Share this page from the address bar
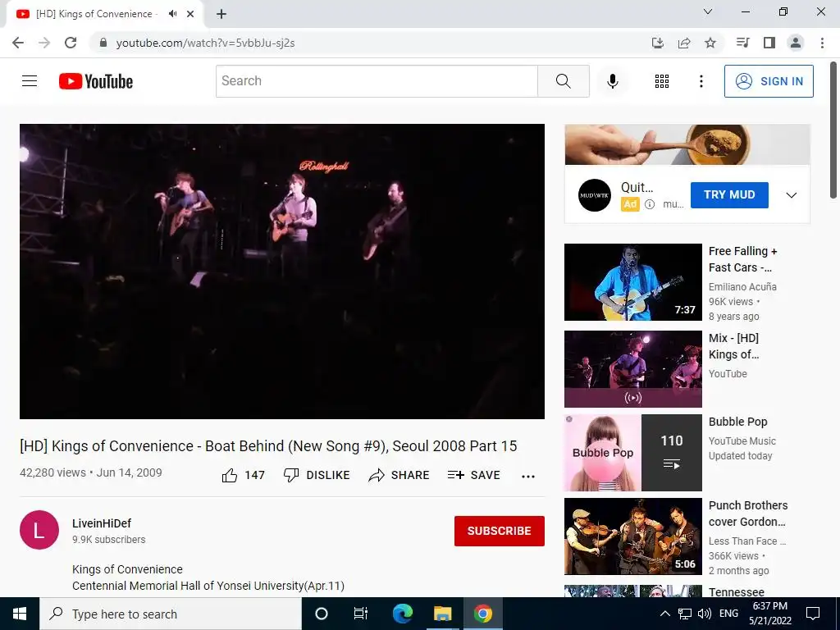 (684, 43)
